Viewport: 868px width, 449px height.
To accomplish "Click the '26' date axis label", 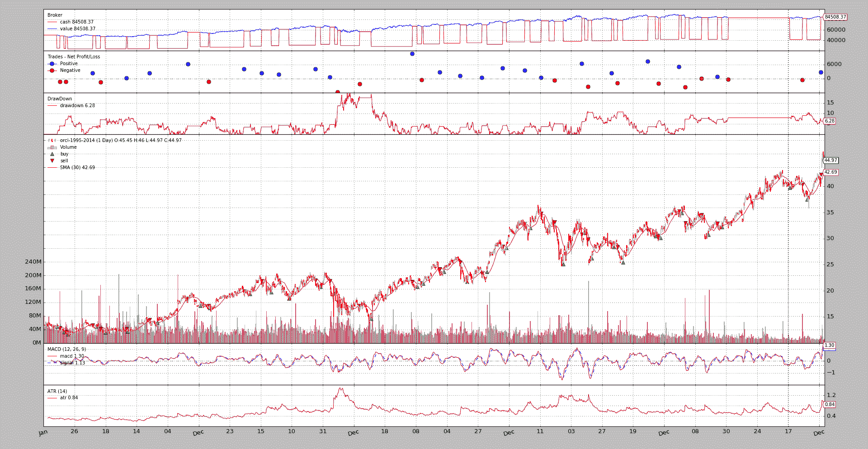I will pos(75,431).
